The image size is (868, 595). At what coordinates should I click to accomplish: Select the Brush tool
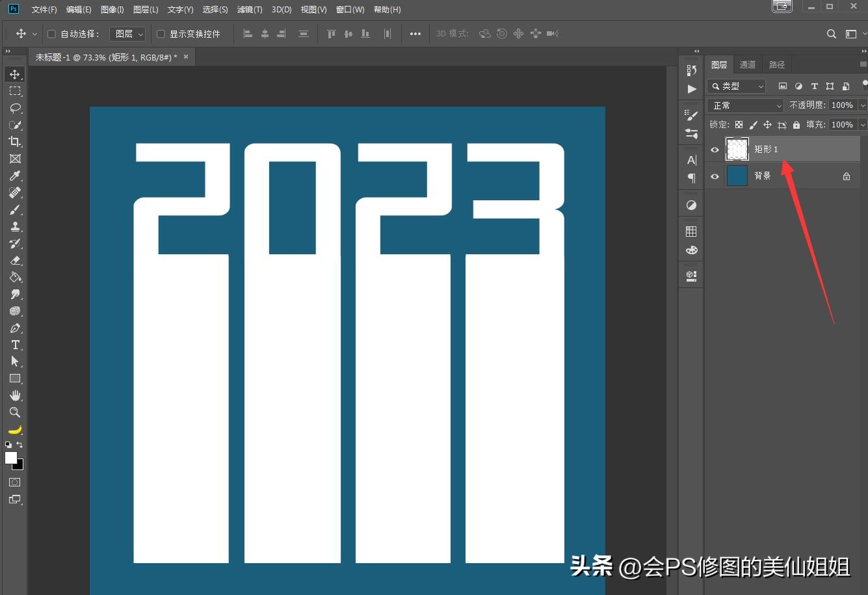click(x=15, y=209)
